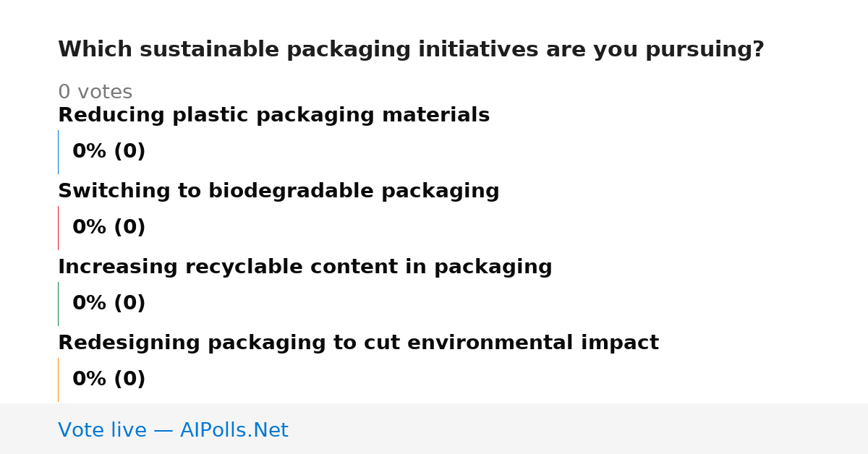The height and width of the screenshot is (454, 868).
Task: Click the 0 votes total counter
Action: coord(95,93)
